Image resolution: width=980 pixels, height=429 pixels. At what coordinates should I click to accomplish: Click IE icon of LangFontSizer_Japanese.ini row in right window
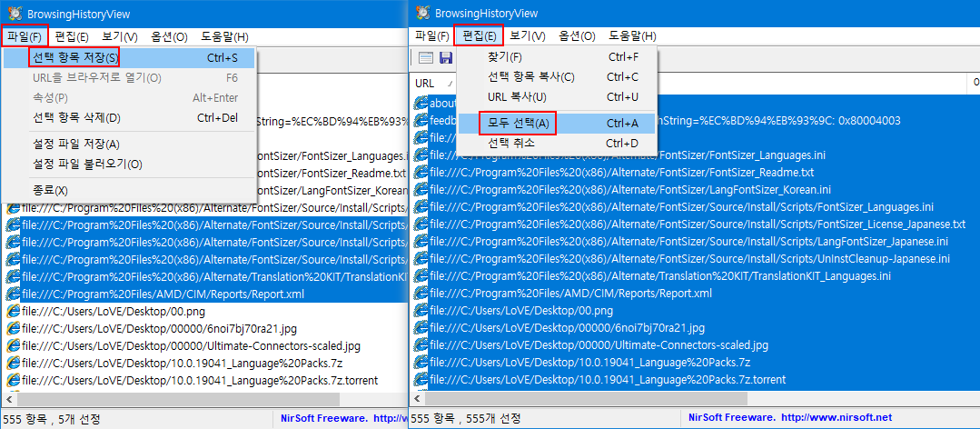pos(421,242)
